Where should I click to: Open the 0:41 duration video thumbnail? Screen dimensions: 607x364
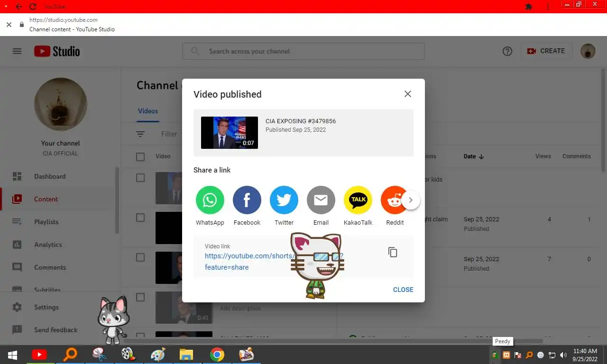pos(184,307)
